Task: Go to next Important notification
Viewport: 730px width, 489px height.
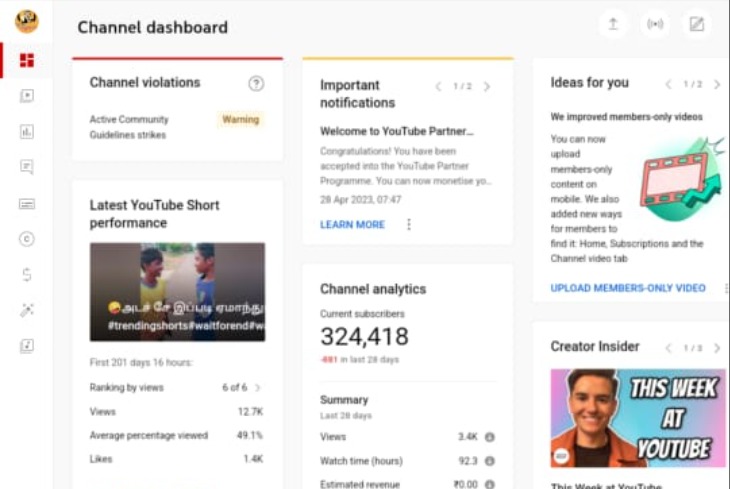Action: [x=487, y=86]
